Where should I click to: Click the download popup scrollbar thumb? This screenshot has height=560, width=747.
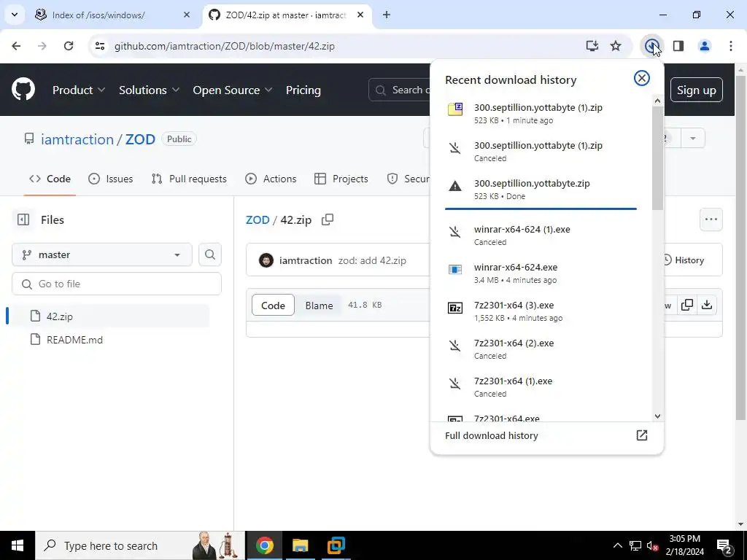pyautogui.click(x=657, y=158)
